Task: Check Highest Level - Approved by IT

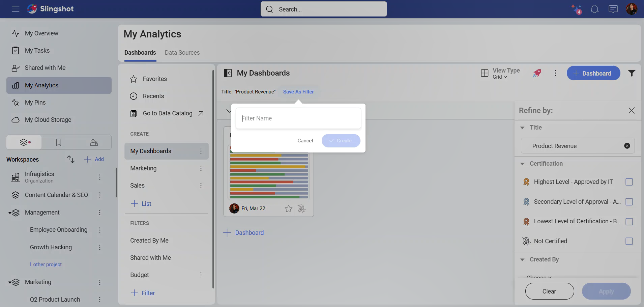Action: (629, 182)
